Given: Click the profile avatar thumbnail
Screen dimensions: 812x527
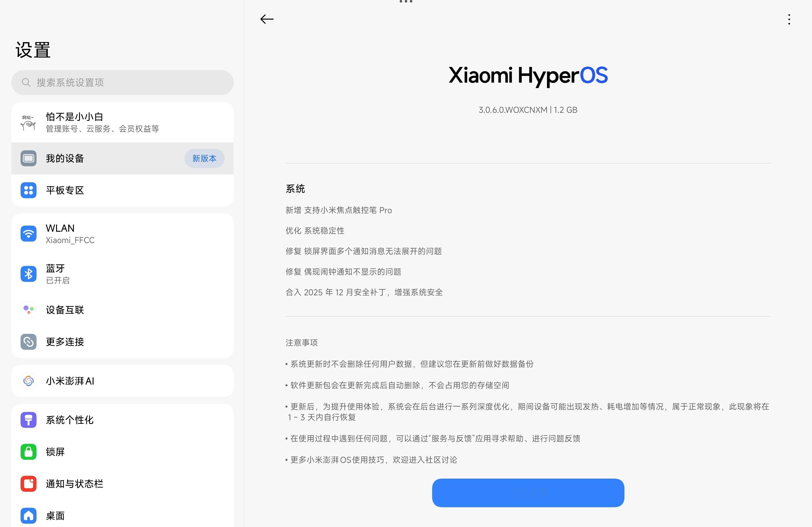Looking at the screenshot, I should pos(28,122).
